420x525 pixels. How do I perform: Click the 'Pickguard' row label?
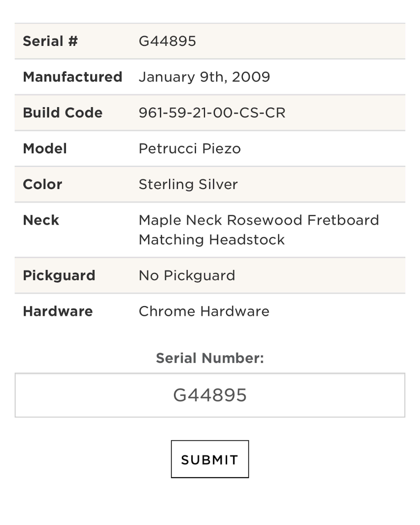point(59,275)
